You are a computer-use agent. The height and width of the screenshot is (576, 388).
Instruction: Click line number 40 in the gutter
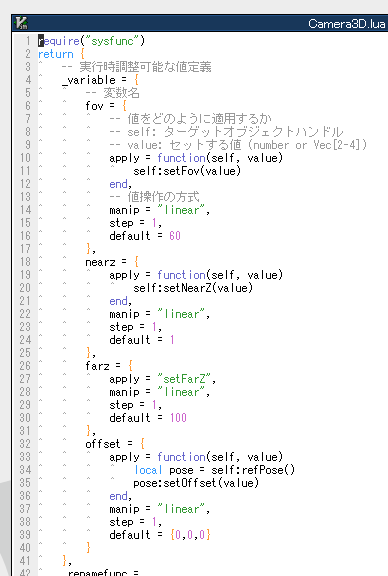tap(25, 548)
